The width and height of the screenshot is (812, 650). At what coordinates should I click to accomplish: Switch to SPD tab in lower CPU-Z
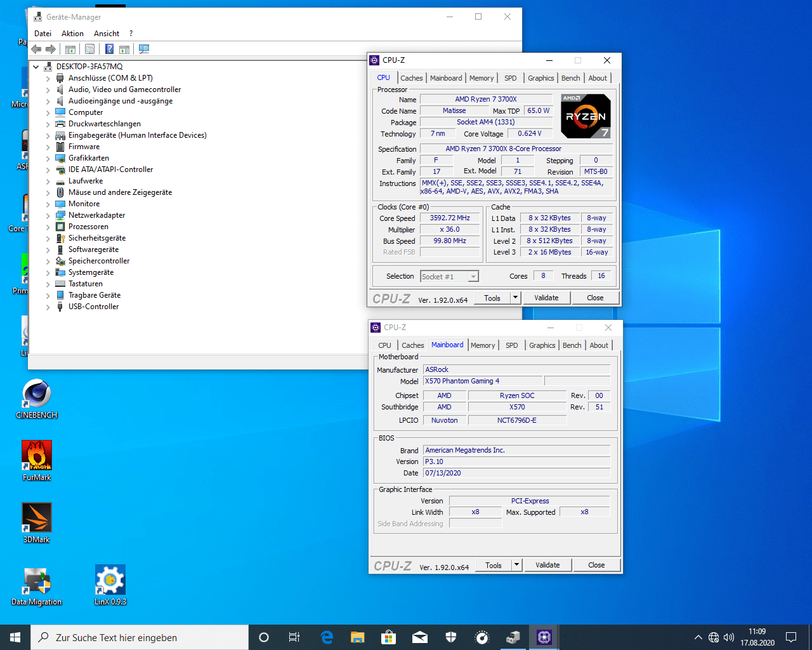pos(512,345)
